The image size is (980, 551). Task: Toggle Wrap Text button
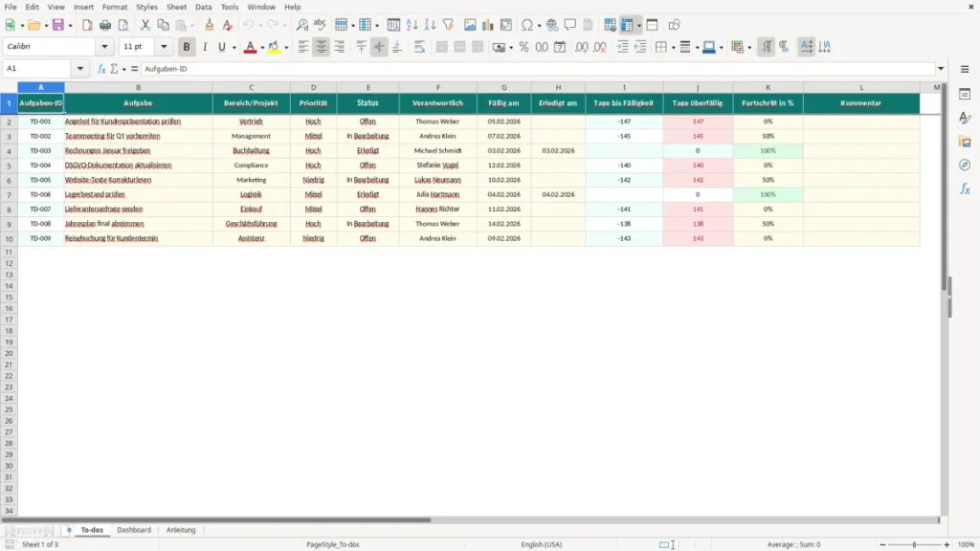pyautogui.click(x=419, y=47)
